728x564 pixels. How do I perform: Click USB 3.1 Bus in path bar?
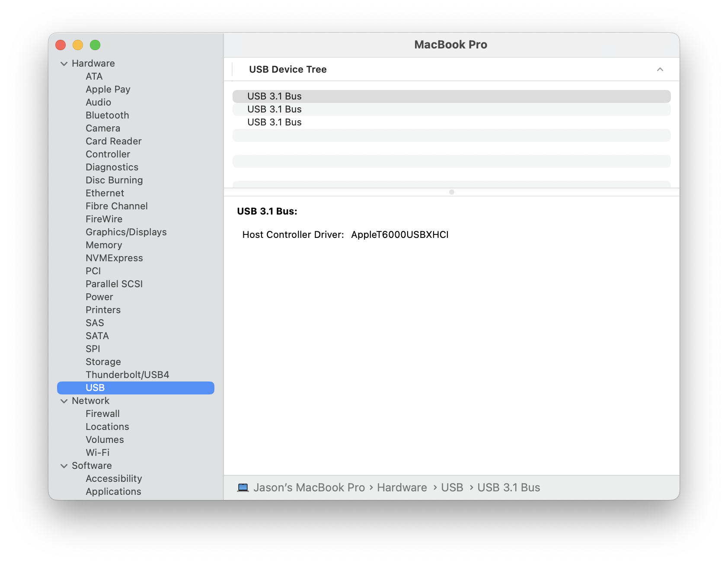(x=508, y=487)
